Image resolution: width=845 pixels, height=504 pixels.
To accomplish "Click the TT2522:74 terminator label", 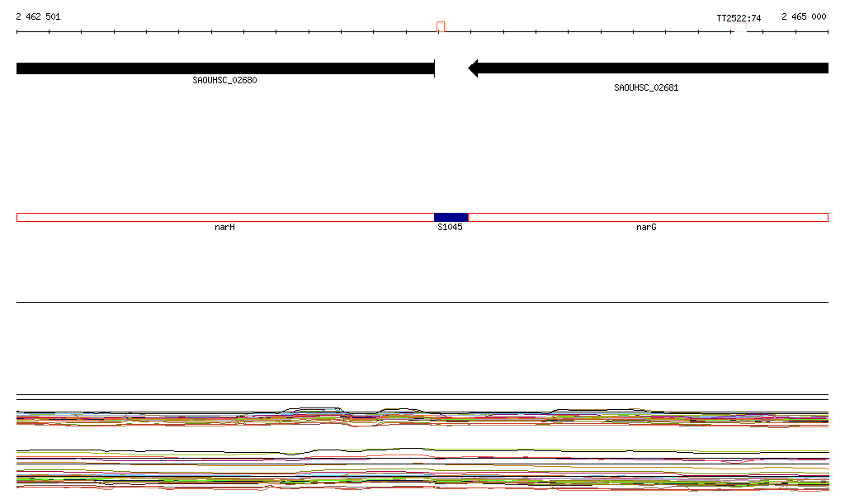I will tap(739, 17).
